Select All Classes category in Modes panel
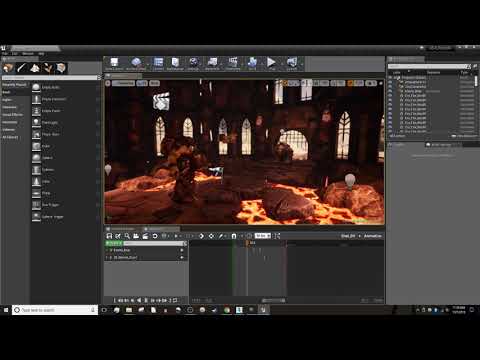Screen dimensions: 480x360 (x=10, y=137)
